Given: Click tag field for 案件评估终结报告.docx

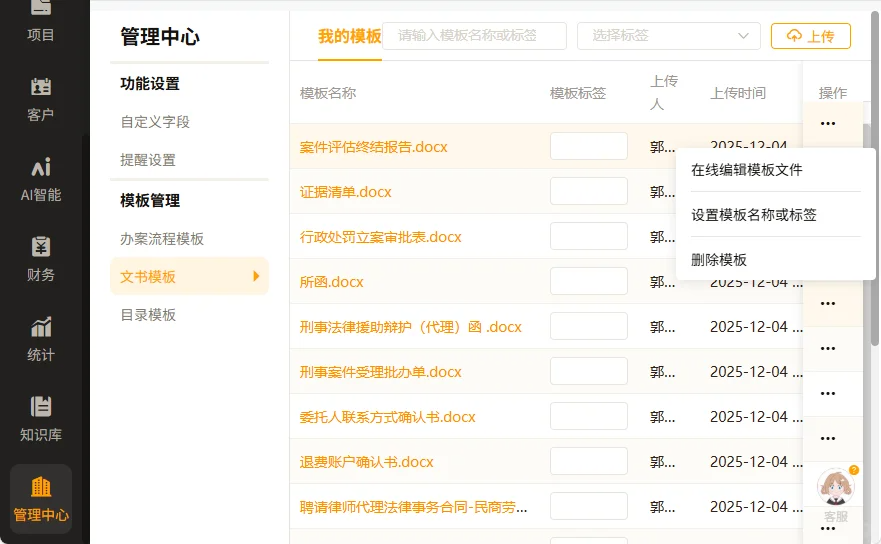Looking at the screenshot, I should (588, 146).
